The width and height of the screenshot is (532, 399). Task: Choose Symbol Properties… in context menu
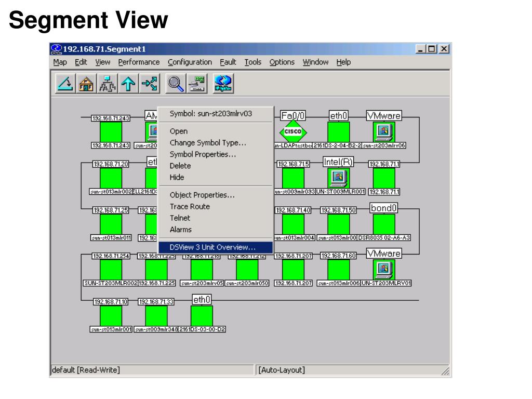(216, 154)
